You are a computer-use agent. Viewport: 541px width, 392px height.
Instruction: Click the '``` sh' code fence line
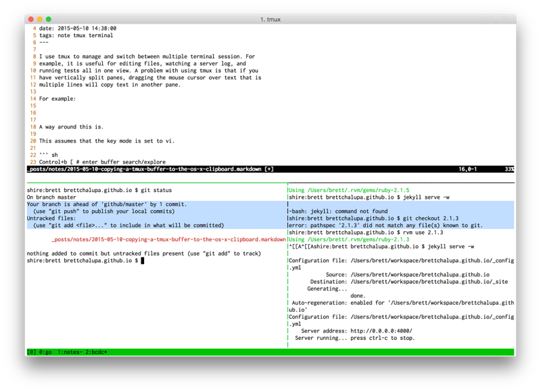pyautogui.click(x=48, y=155)
